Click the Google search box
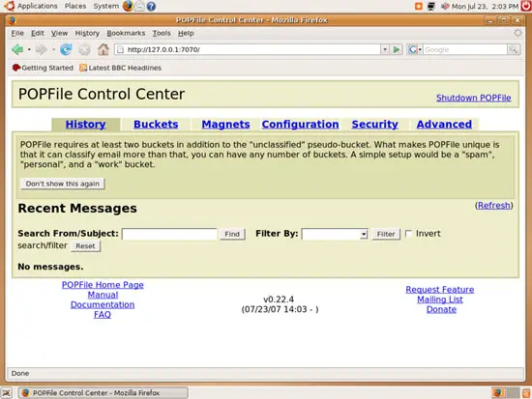532x399 pixels. [465, 49]
